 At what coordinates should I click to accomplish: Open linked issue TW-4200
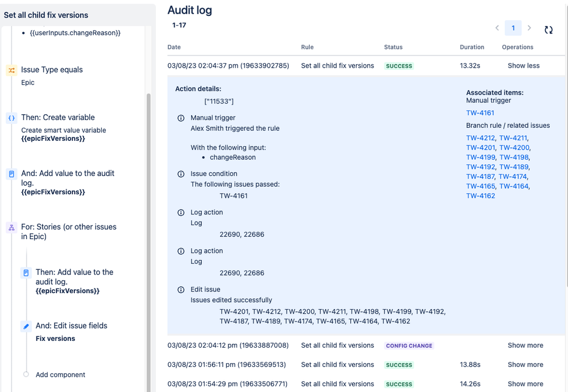point(515,148)
